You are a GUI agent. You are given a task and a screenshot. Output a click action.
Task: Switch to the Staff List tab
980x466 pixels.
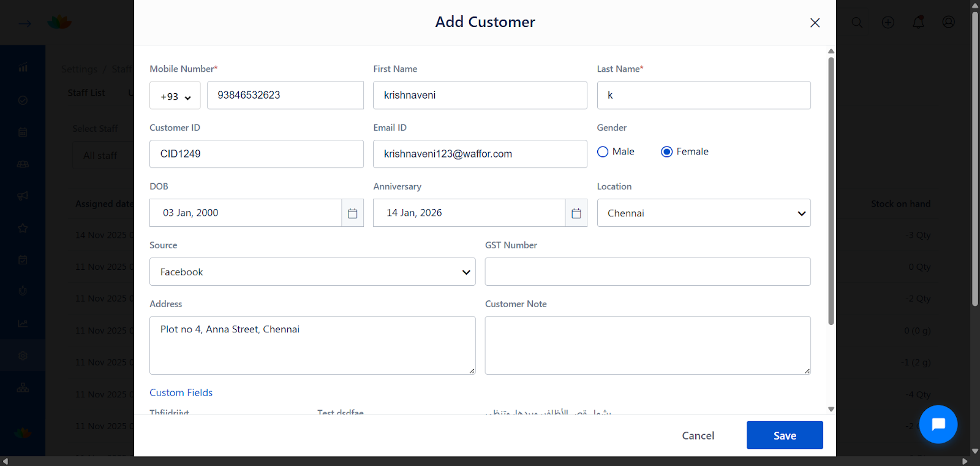[86, 93]
